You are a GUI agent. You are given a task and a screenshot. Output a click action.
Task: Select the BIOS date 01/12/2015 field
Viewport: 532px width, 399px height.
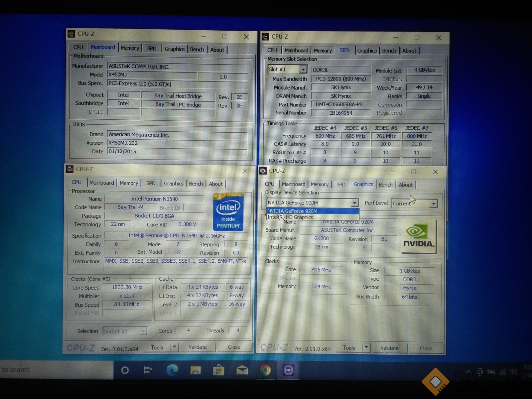click(x=178, y=152)
